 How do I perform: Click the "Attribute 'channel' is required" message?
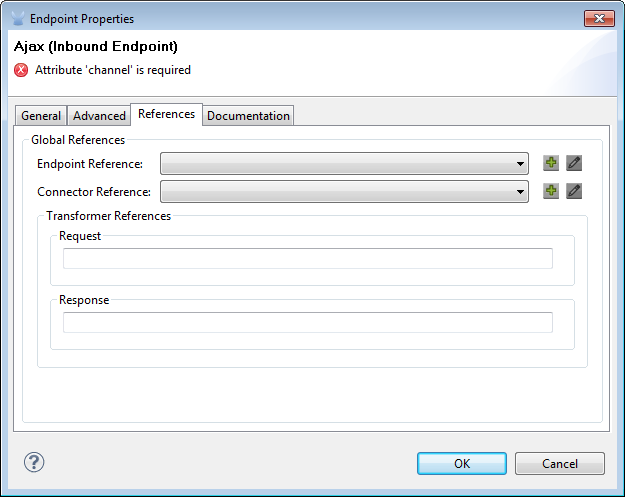click(x=113, y=70)
